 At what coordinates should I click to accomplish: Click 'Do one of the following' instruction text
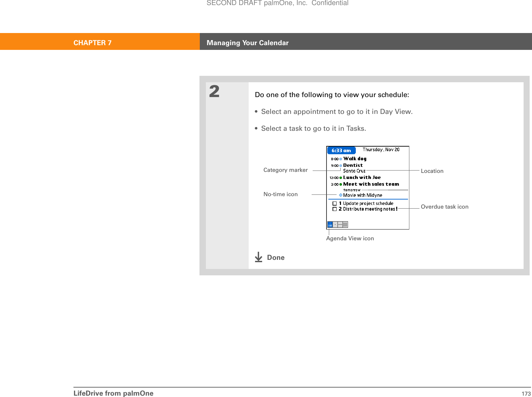[x=332, y=95]
